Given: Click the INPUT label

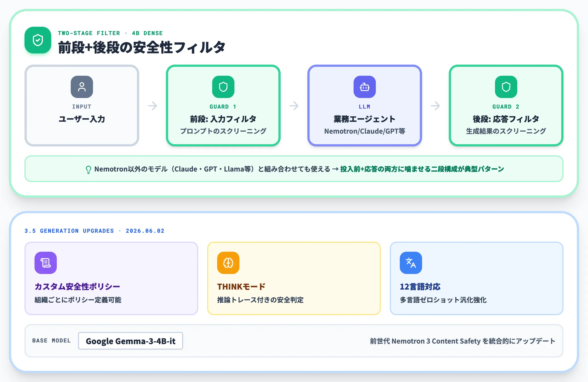Looking at the screenshot, I should (x=82, y=107).
